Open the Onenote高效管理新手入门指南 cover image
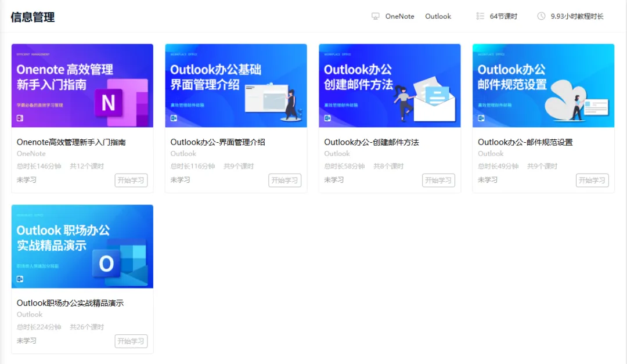The width and height of the screenshot is (627, 364). coord(82,85)
